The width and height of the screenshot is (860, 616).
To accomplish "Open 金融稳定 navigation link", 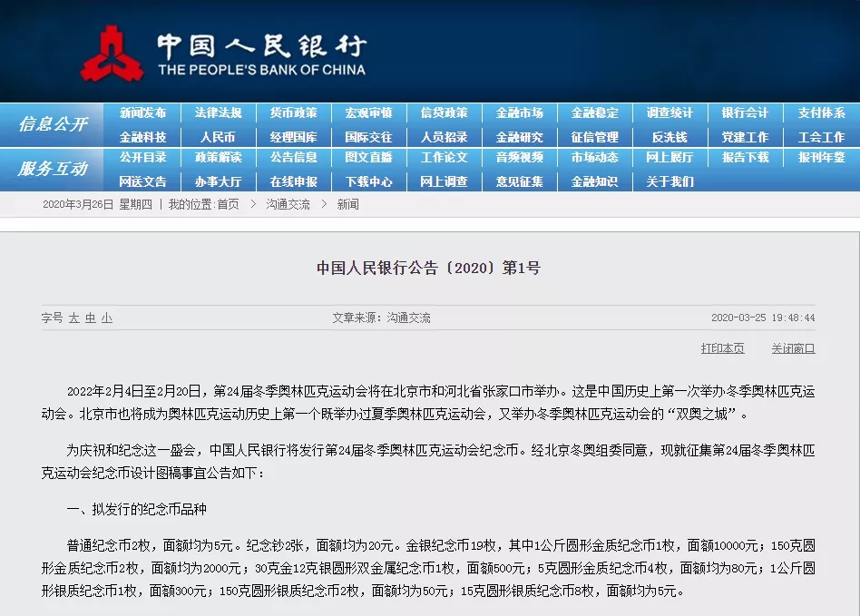I will click(594, 113).
